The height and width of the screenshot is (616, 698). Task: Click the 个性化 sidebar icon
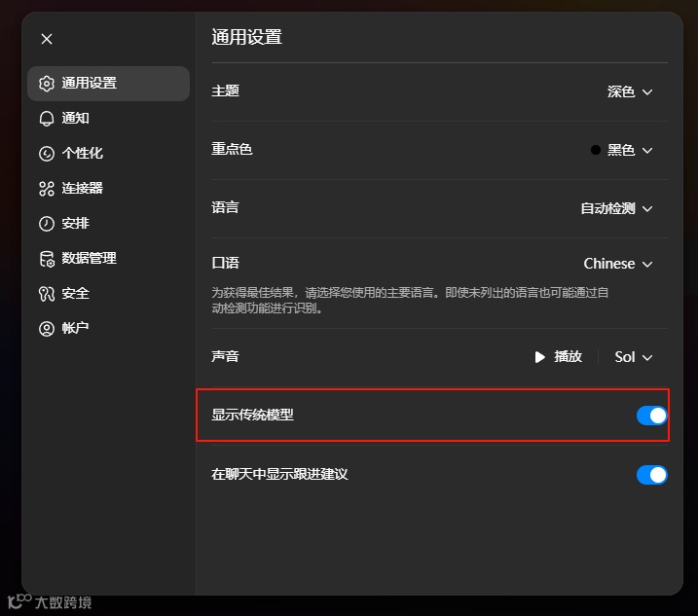point(47,154)
